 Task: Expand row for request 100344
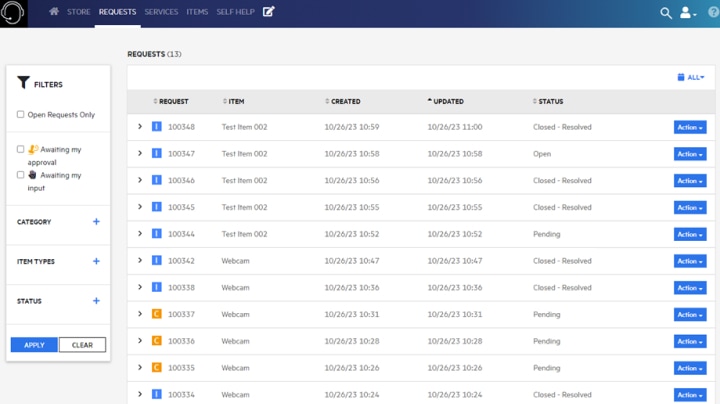(x=140, y=233)
